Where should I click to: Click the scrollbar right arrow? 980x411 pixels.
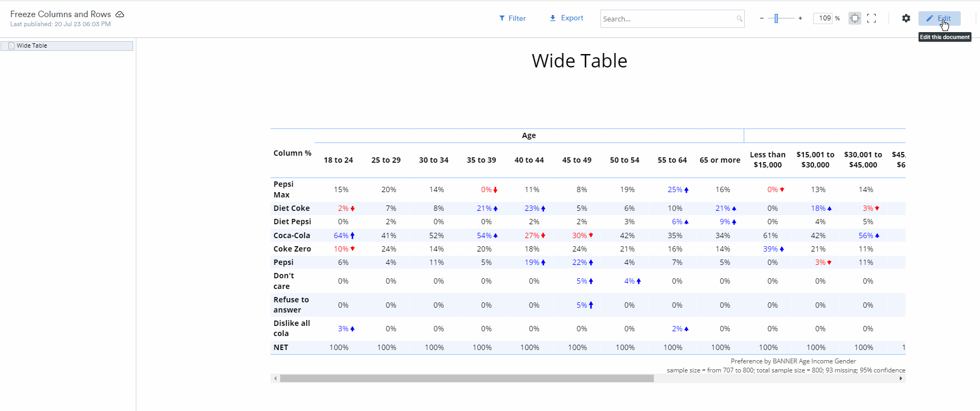coord(901,378)
